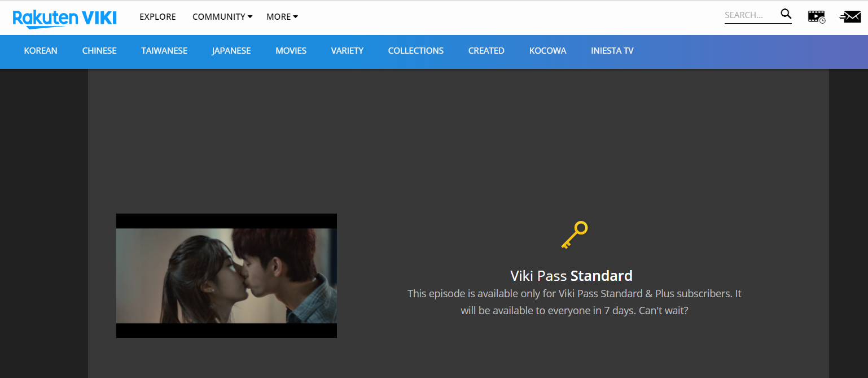Image resolution: width=868 pixels, height=378 pixels.
Task: Open the Iniesta TV category tab
Action: click(x=612, y=51)
